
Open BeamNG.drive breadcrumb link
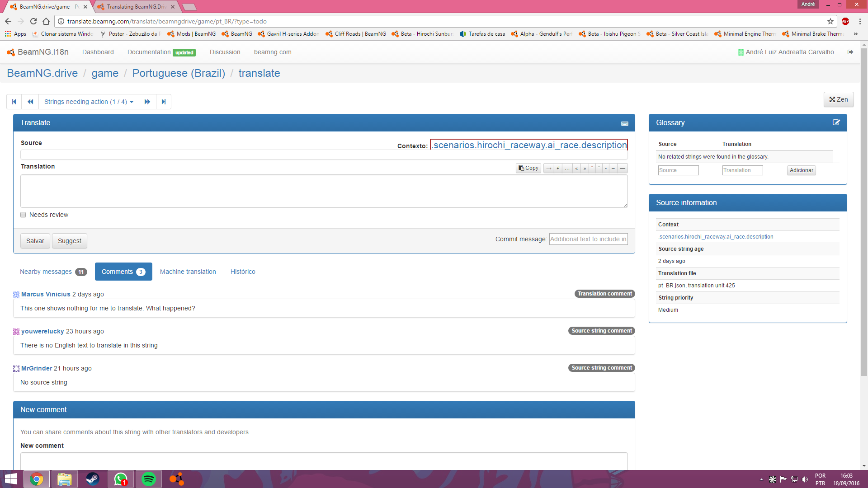[42, 73]
